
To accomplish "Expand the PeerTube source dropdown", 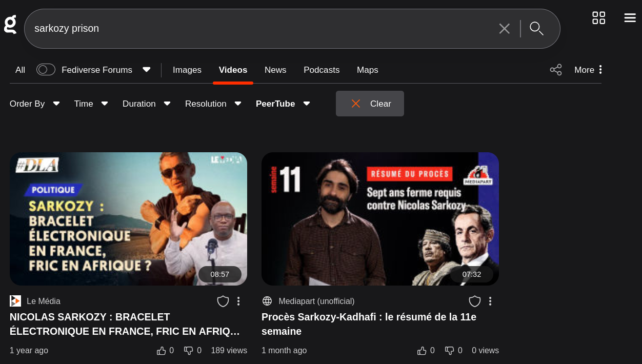I will pos(283,104).
